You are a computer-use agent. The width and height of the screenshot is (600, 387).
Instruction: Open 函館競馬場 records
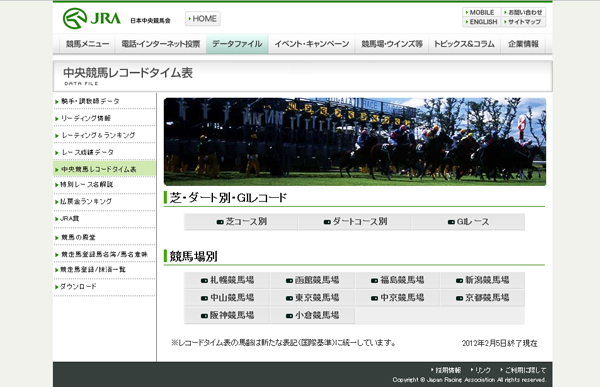click(x=312, y=280)
